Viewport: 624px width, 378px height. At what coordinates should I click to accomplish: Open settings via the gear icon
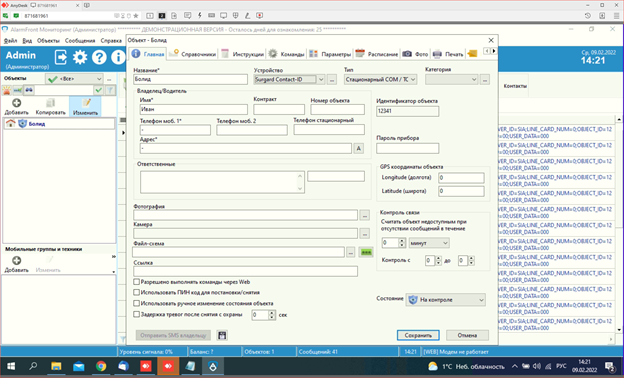click(x=80, y=57)
